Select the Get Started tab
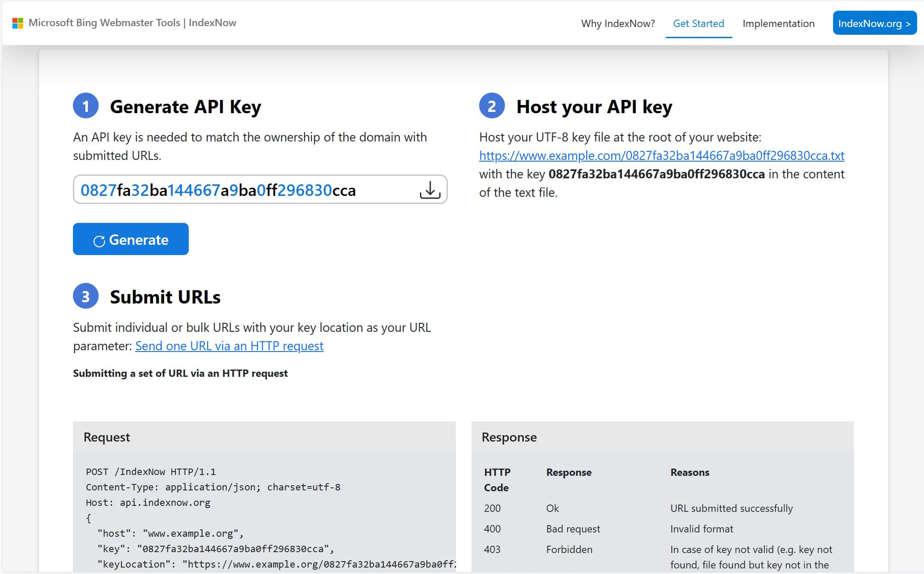This screenshot has width=924, height=574. tap(698, 24)
